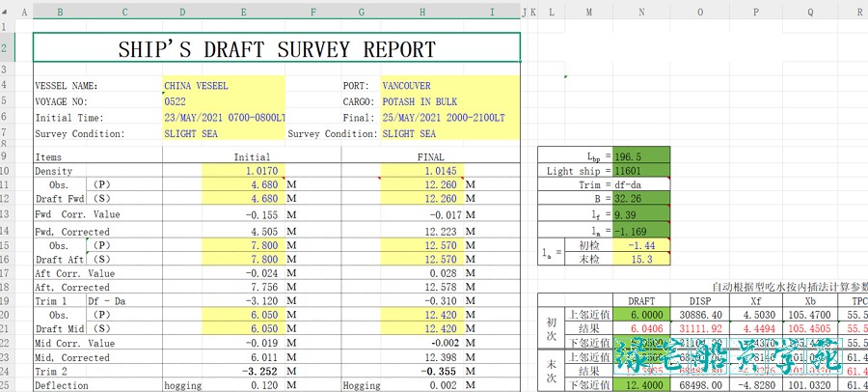Select the Trim 2 final value -0.355
868x392 pixels.
422,372
